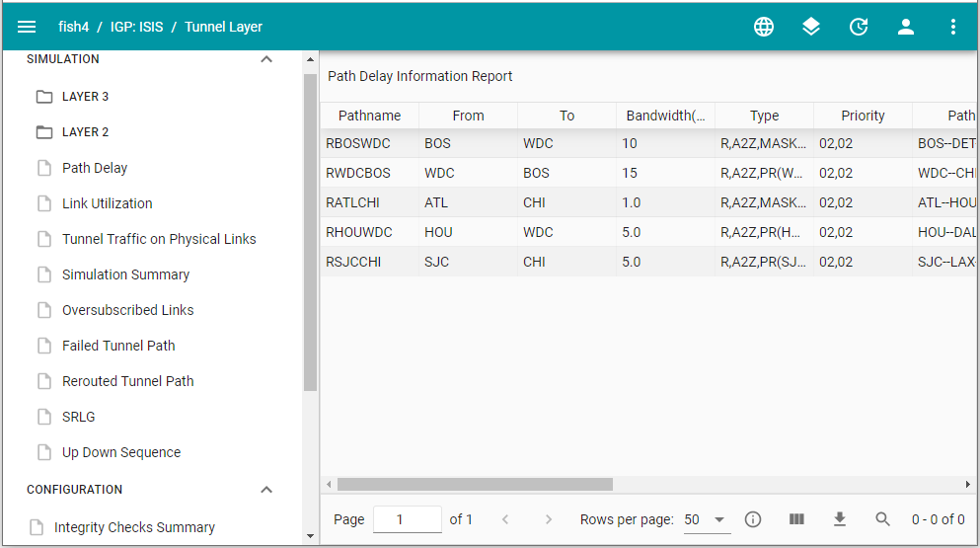The image size is (980, 548).
Task: Open the hamburger navigation menu
Action: tap(27, 27)
